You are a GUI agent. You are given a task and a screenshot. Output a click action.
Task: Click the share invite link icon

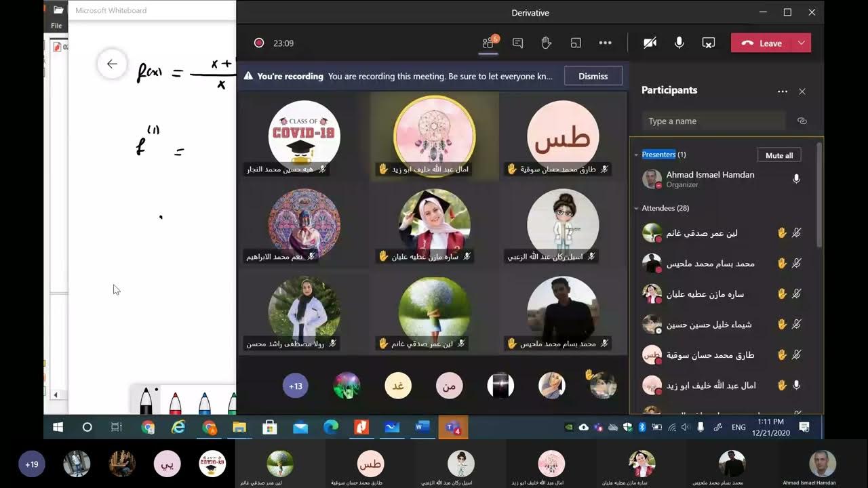(802, 121)
